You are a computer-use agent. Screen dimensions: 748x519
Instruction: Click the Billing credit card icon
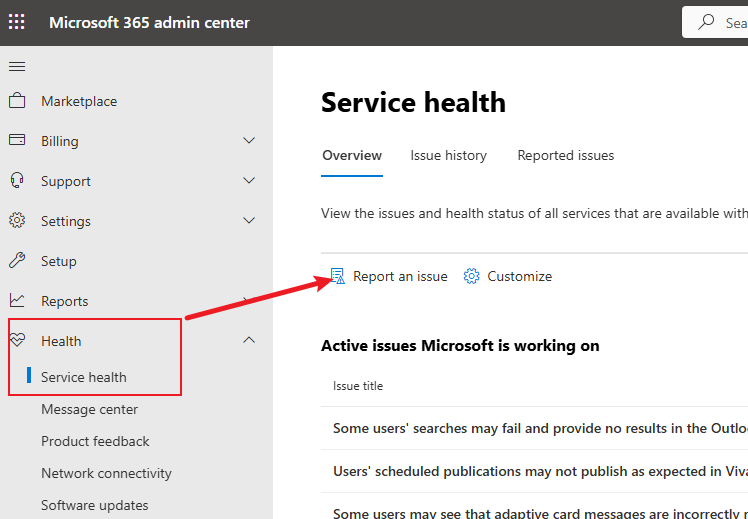pos(17,140)
